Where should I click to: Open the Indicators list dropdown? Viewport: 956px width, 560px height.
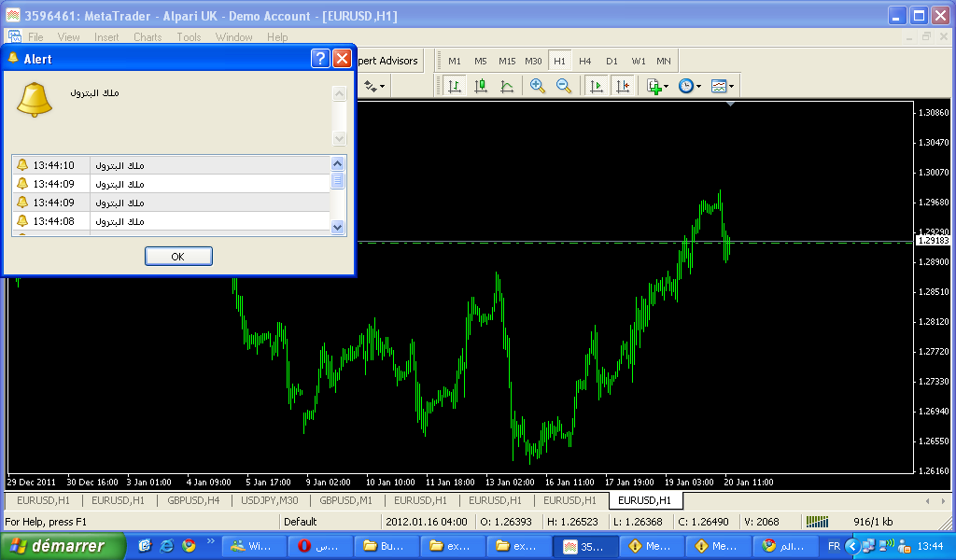(x=658, y=86)
